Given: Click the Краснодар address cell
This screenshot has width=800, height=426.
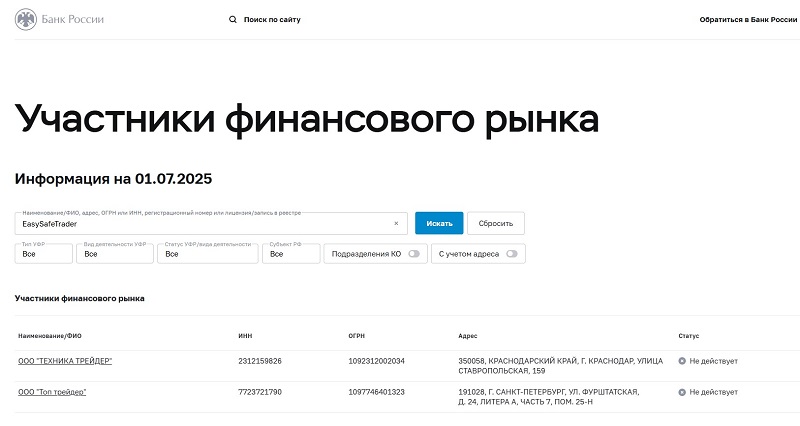Looking at the screenshot, I should pyautogui.click(x=560, y=366).
